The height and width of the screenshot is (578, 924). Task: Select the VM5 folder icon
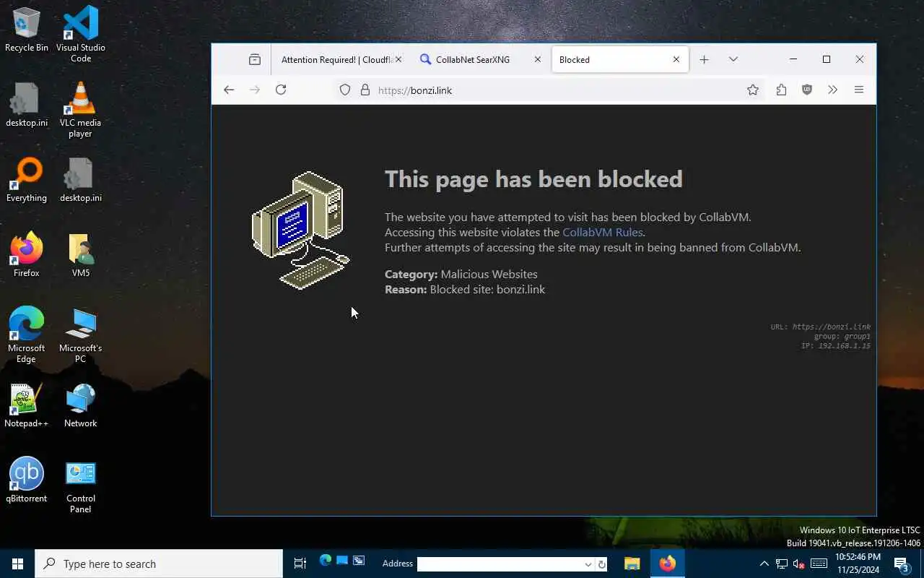tap(81, 255)
